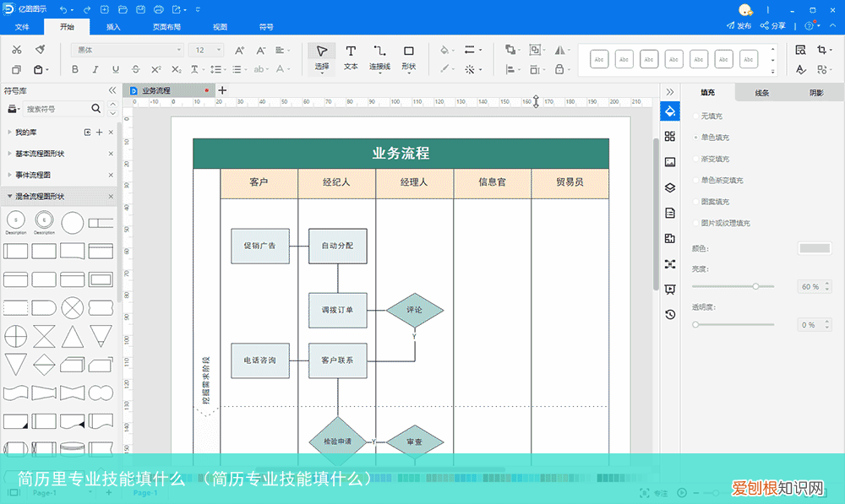Select Single Color Gradient Fill option
Image resolution: width=845 pixels, height=504 pixels.
695,181
